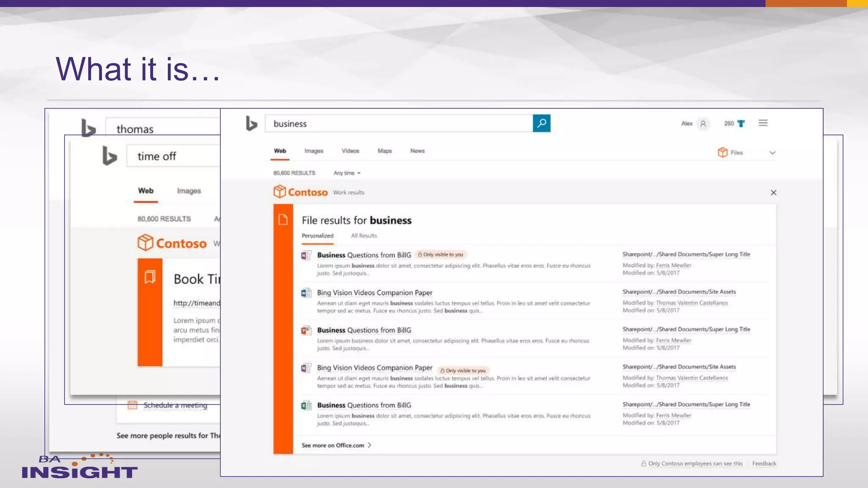Switch to the Videos search tab
Viewport: 868px width, 488px height.
point(350,151)
